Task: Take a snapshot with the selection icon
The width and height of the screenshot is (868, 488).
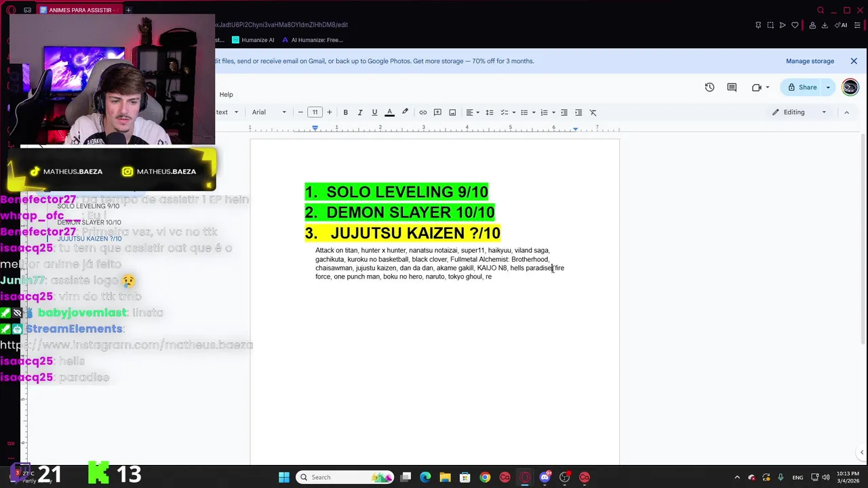Action: pos(770,25)
